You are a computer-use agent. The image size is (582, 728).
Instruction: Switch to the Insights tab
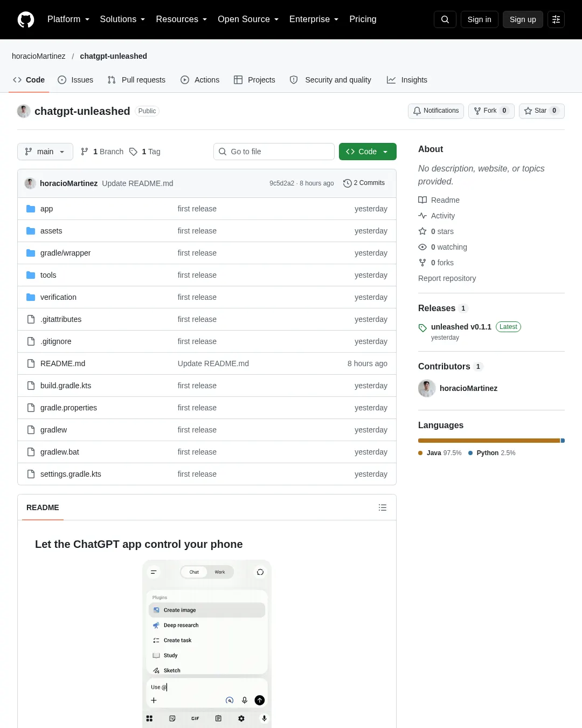[x=407, y=80]
